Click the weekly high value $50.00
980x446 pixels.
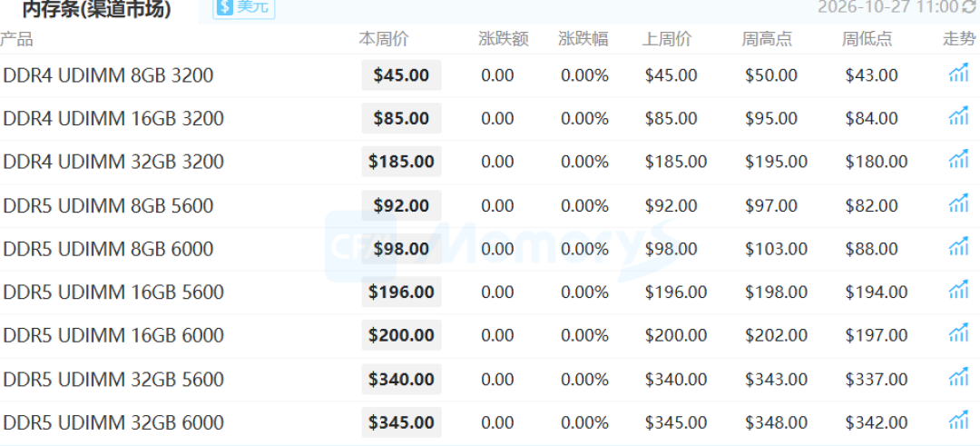[771, 75]
